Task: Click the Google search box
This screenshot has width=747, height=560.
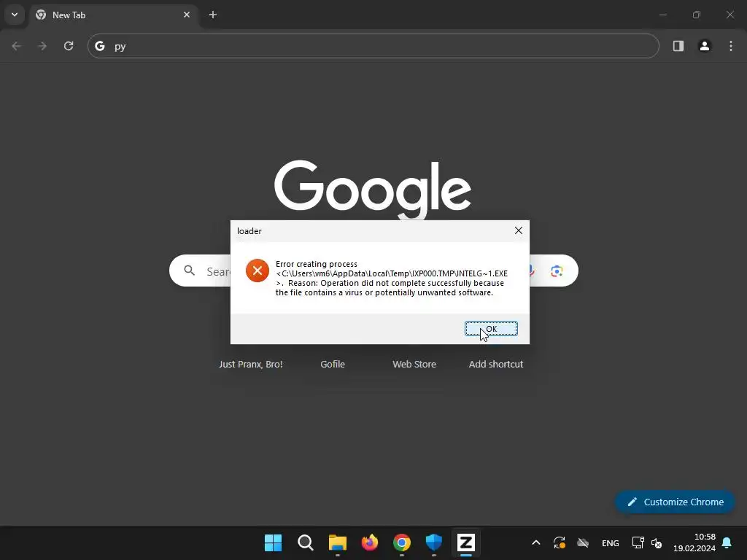Action: pos(373,271)
